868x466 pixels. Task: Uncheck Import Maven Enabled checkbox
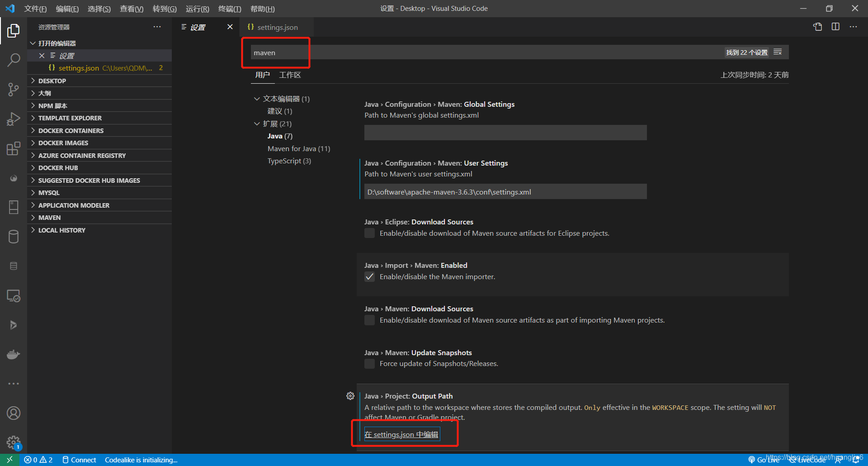pos(369,276)
